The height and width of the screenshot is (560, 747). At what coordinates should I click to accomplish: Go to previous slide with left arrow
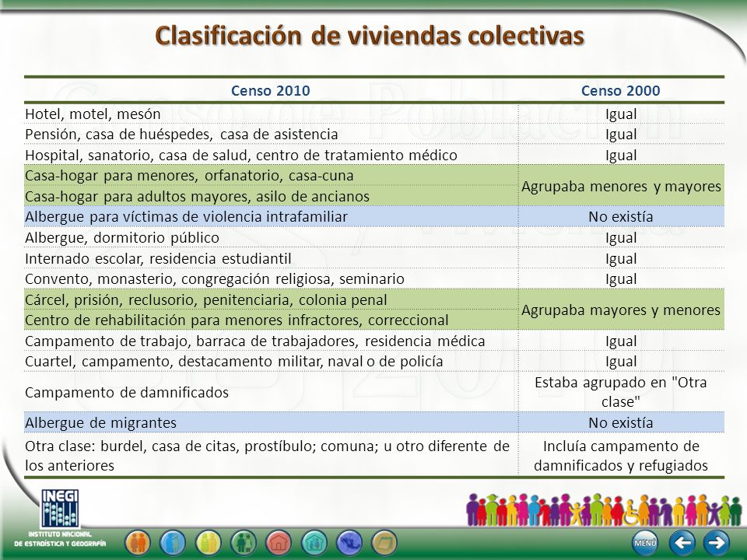coord(682,542)
